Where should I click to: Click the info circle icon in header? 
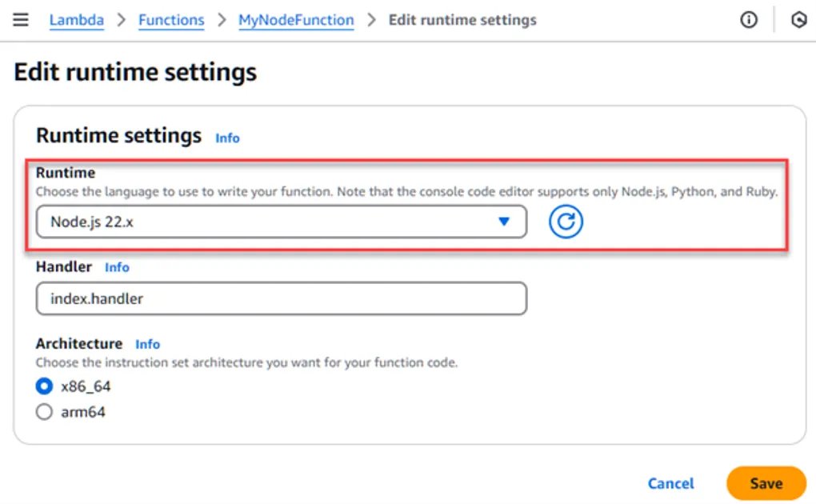pos(748,21)
